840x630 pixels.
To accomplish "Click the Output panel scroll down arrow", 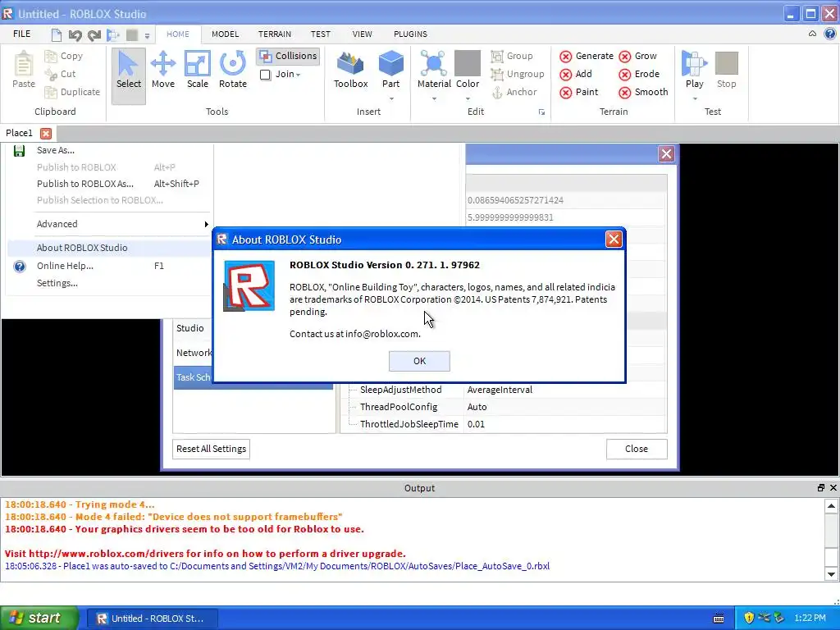I will pos(831,574).
